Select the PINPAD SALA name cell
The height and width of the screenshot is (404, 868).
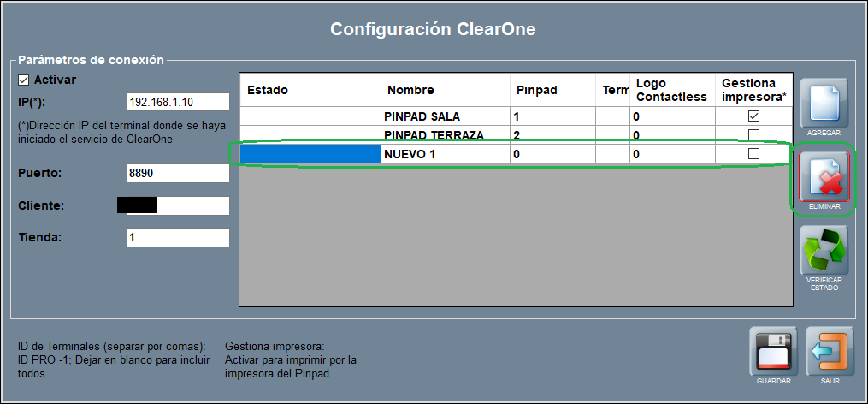[445, 116]
